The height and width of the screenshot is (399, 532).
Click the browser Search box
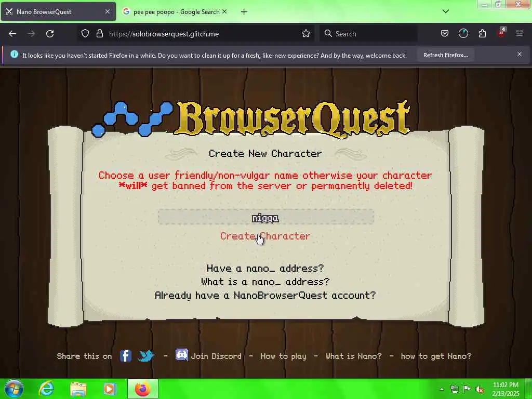click(368, 34)
